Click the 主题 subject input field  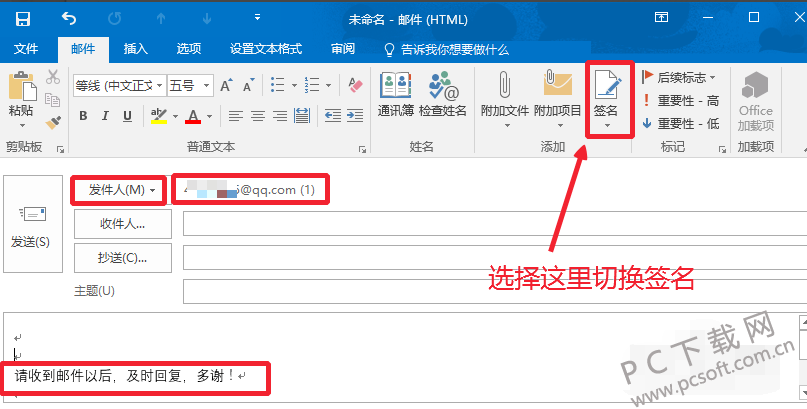(x=495, y=291)
